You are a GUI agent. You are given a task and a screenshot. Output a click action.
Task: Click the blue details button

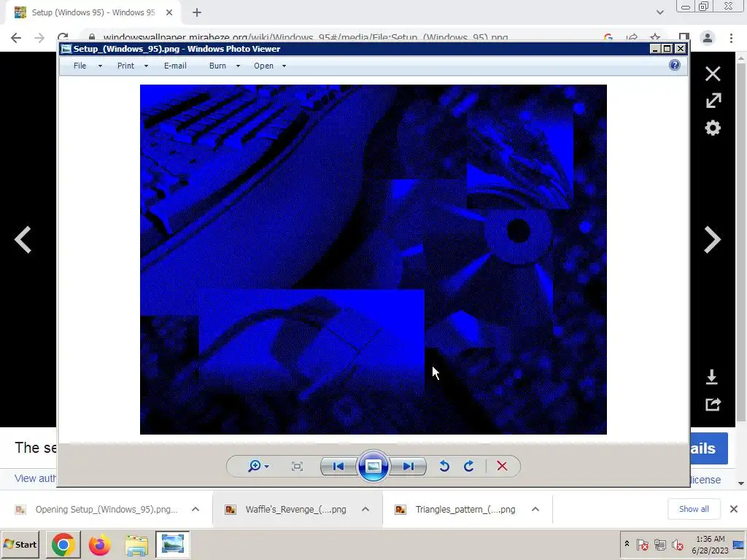[x=708, y=448]
